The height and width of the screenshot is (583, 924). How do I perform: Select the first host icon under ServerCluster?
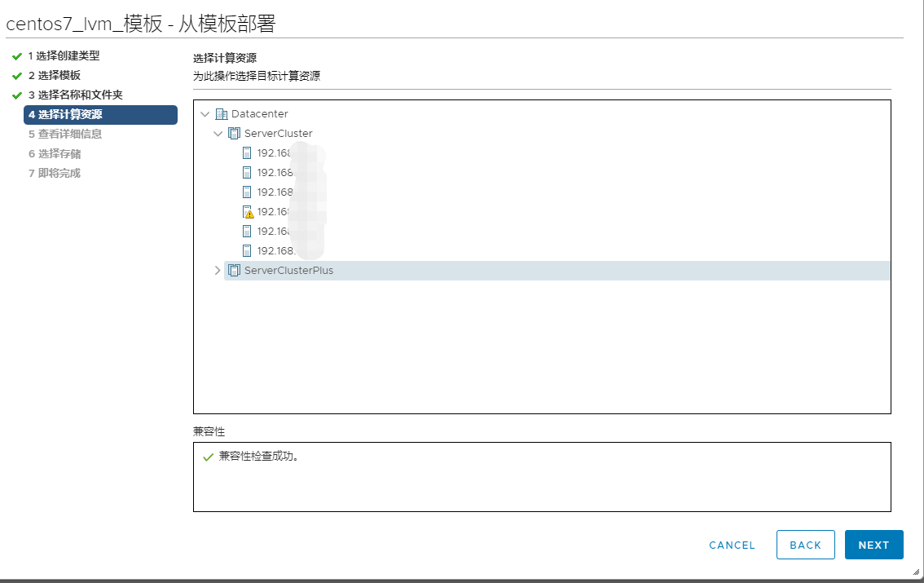248,153
